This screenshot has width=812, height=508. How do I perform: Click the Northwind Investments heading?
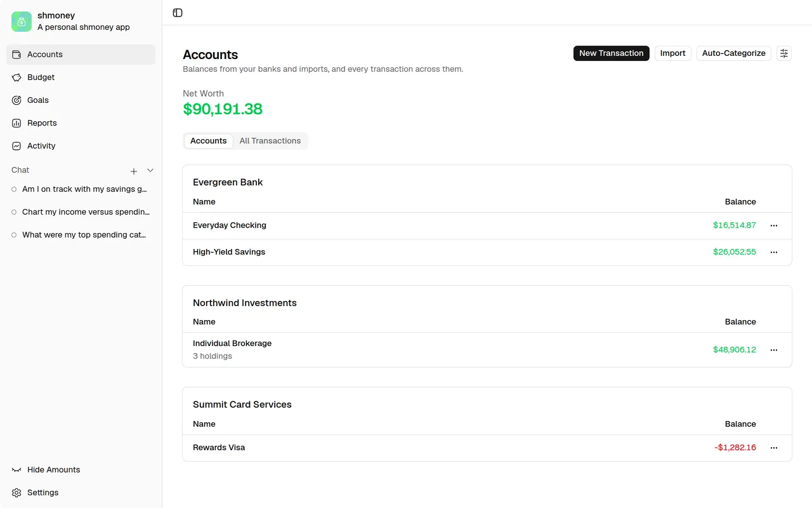coord(245,303)
